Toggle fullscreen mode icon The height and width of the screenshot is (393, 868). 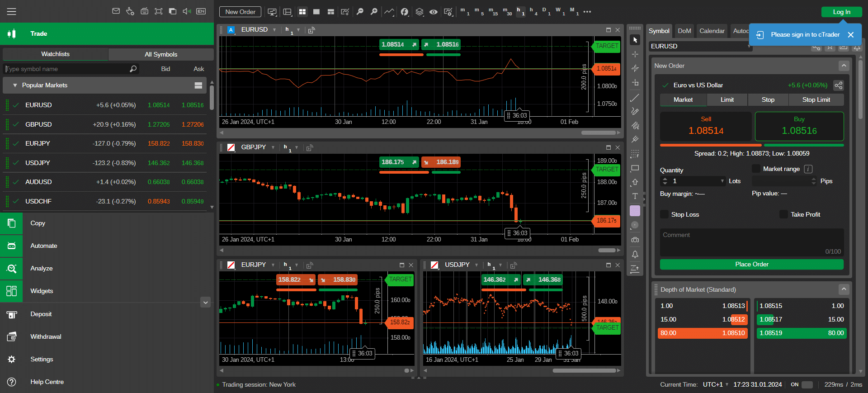pyautogui.click(x=159, y=11)
